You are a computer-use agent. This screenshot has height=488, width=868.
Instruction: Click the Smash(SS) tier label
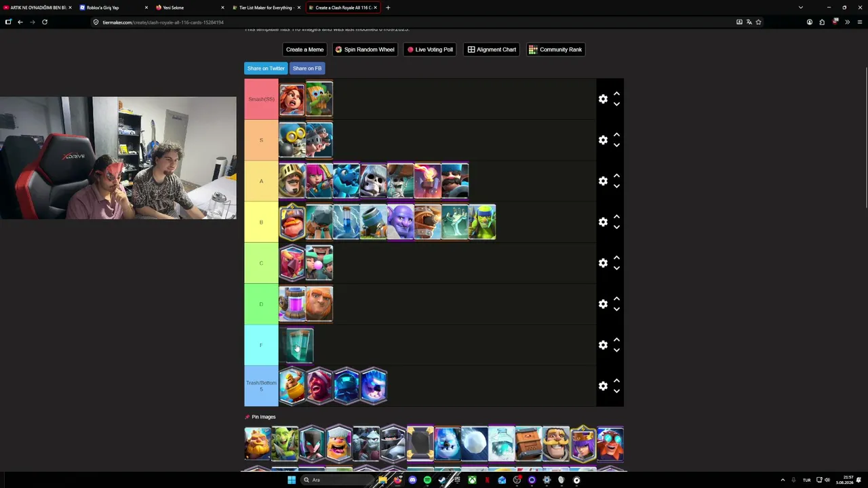(261, 99)
